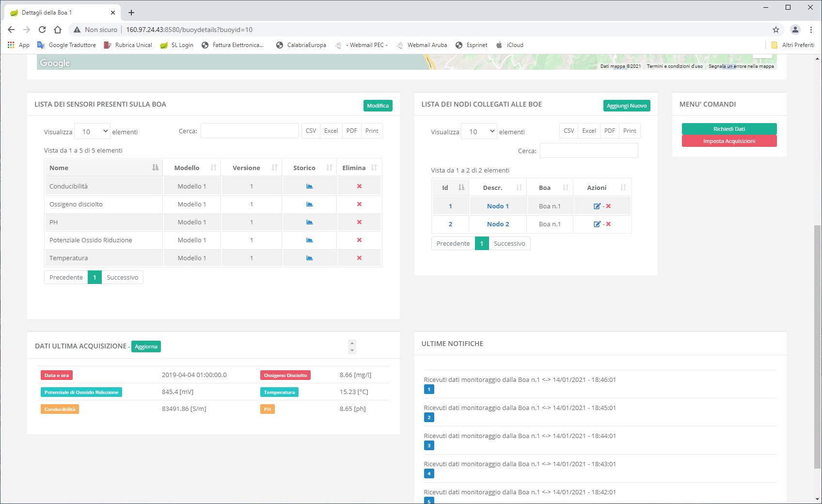
Task: Delete the Temperatura sensor row
Action: pyautogui.click(x=359, y=258)
